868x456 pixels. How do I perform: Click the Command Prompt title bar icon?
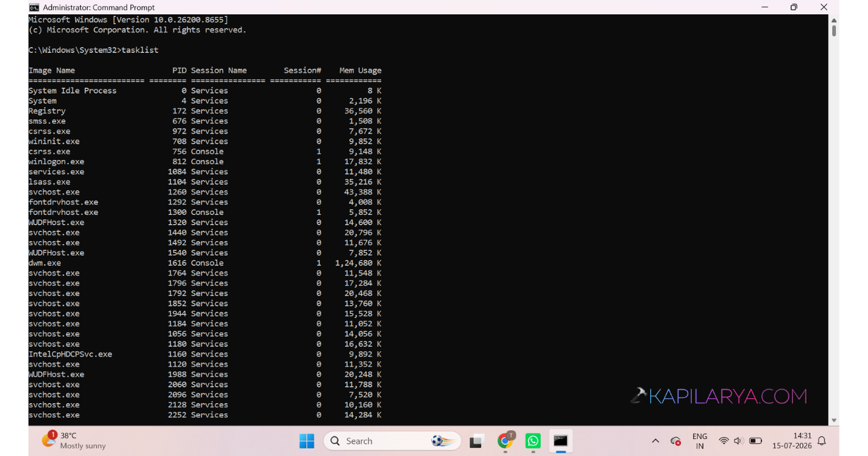[x=34, y=7]
